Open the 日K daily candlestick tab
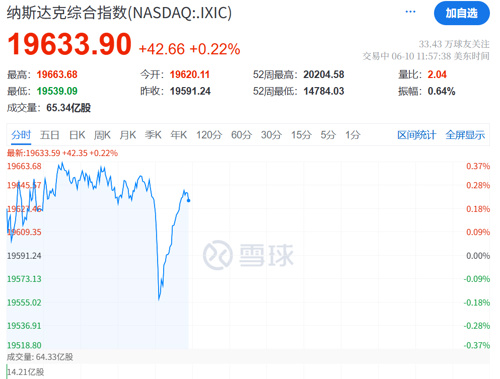The image size is (500, 379). pos(77,135)
